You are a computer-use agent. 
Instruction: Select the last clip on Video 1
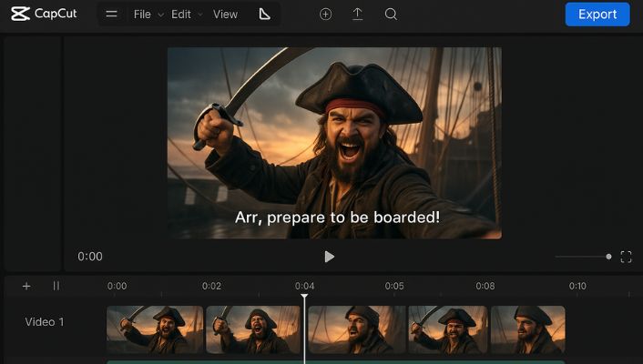(x=528, y=329)
